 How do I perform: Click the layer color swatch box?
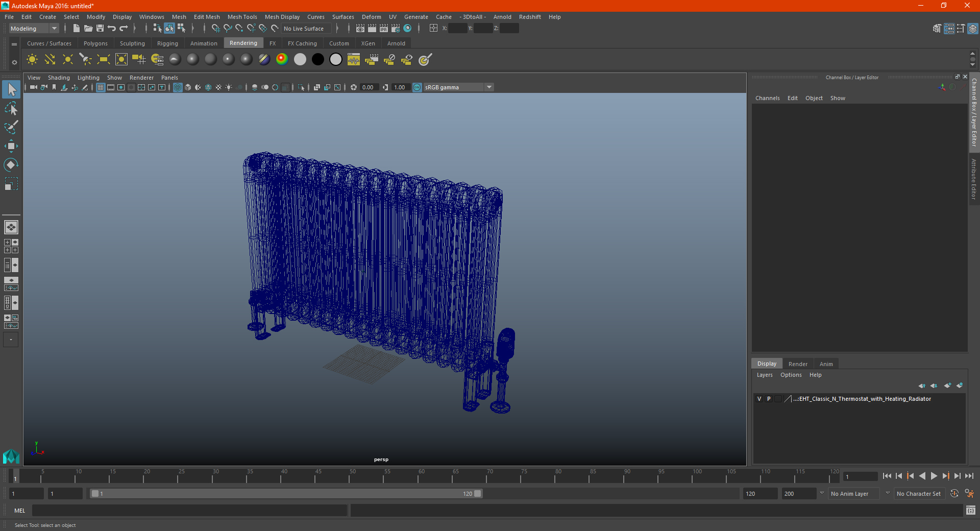click(x=788, y=399)
